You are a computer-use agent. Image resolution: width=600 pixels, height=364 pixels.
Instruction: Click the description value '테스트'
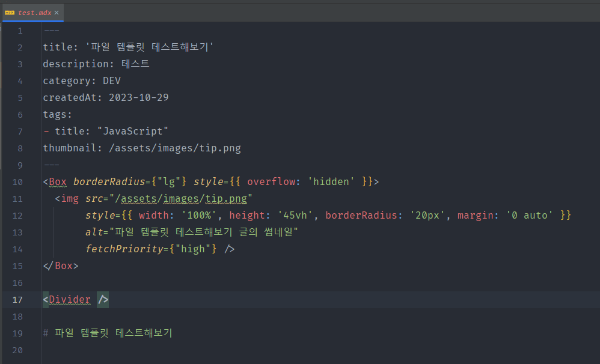135,64
